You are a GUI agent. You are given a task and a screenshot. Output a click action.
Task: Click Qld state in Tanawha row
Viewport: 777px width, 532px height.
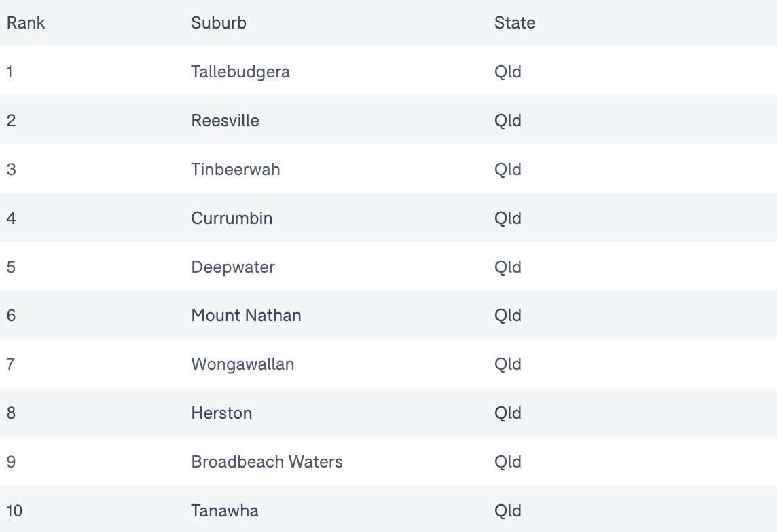(507, 511)
